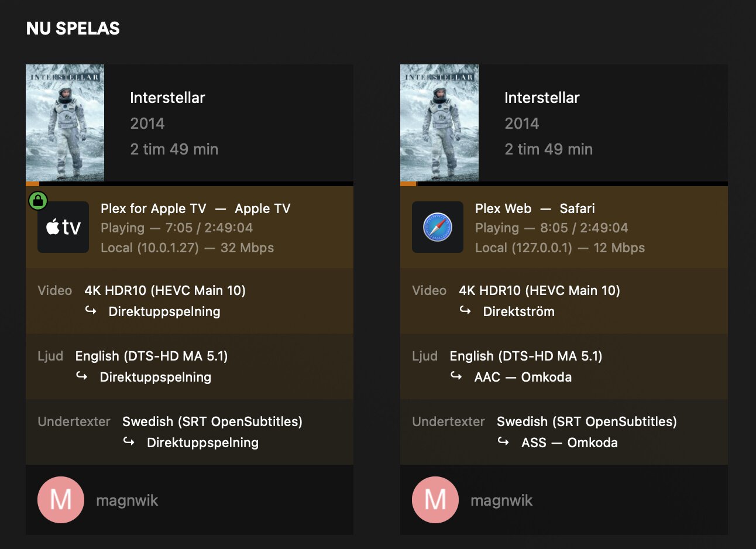Click the left magnwik user avatar
This screenshot has width=756, height=549.
61,500
